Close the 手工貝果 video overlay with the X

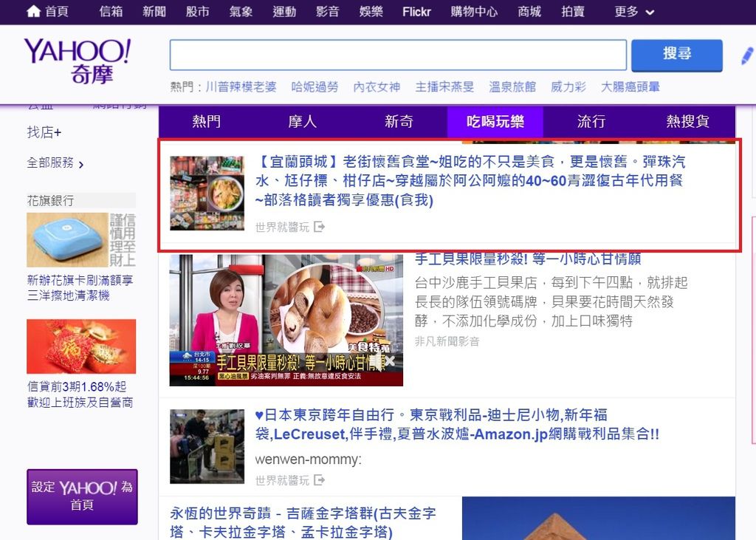(x=390, y=360)
